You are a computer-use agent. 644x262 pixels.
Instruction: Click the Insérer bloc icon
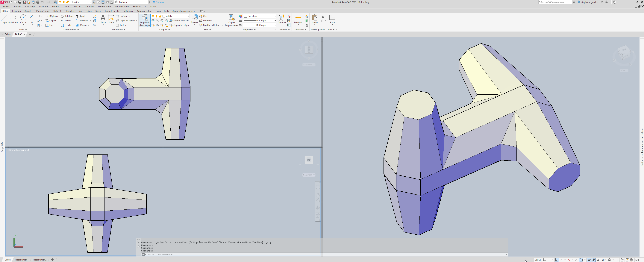coord(195,19)
